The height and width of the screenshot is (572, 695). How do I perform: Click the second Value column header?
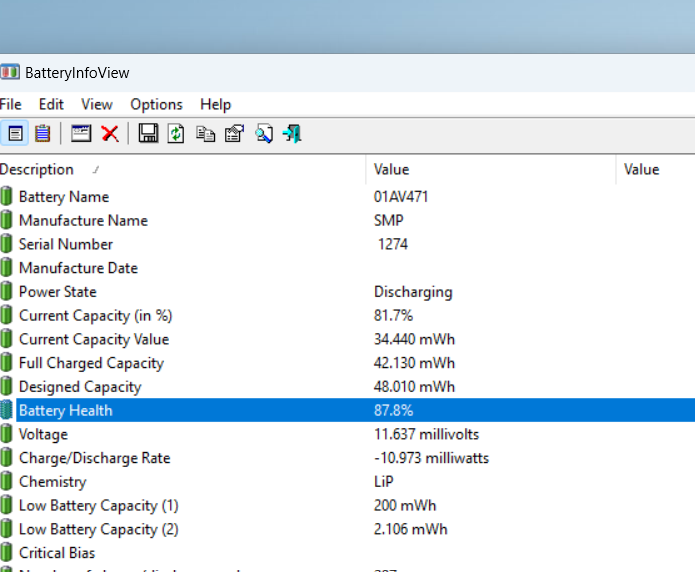pos(656,169)
